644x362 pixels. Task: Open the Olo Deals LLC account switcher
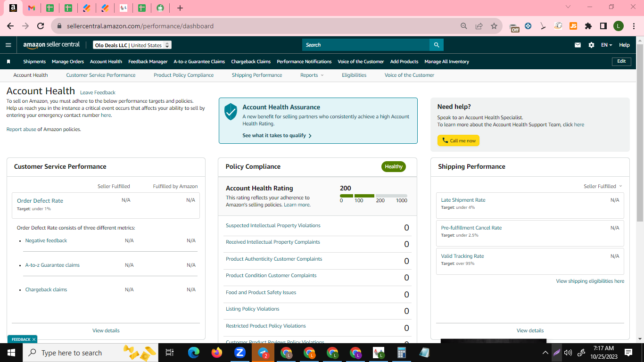pyautogui.click(x=132, y=45)
